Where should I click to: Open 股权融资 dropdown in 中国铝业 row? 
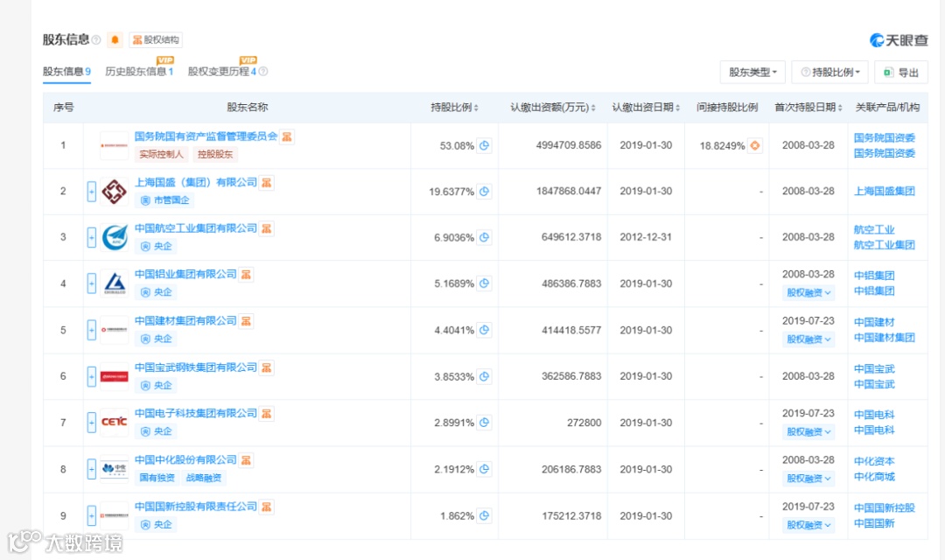click(808, 292)
